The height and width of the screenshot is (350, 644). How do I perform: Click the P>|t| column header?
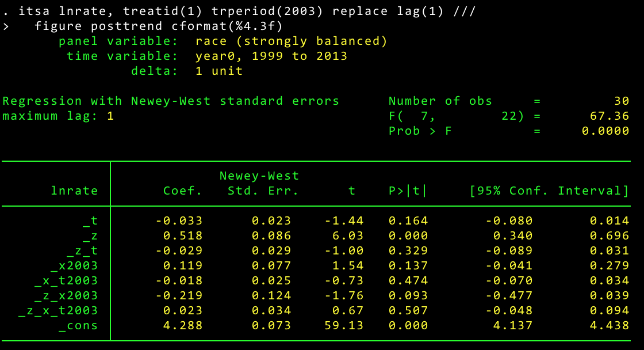[408, 191]
